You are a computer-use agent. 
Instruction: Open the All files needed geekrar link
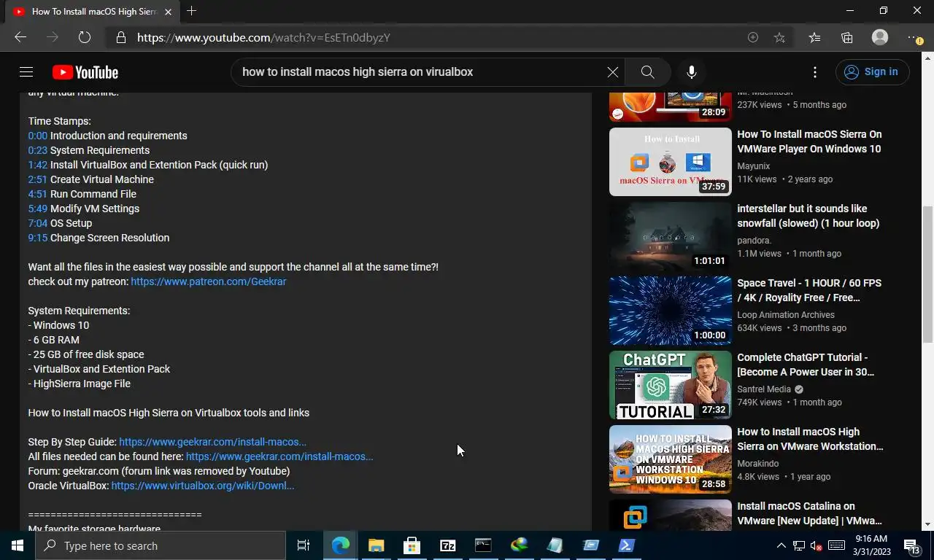279,456
